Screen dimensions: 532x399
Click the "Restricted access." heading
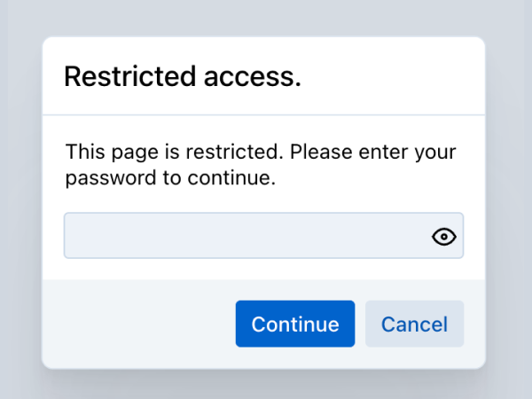pos(183,77)
